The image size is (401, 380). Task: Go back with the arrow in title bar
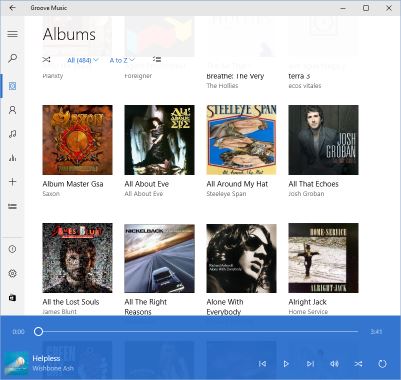tap(12, 7)
